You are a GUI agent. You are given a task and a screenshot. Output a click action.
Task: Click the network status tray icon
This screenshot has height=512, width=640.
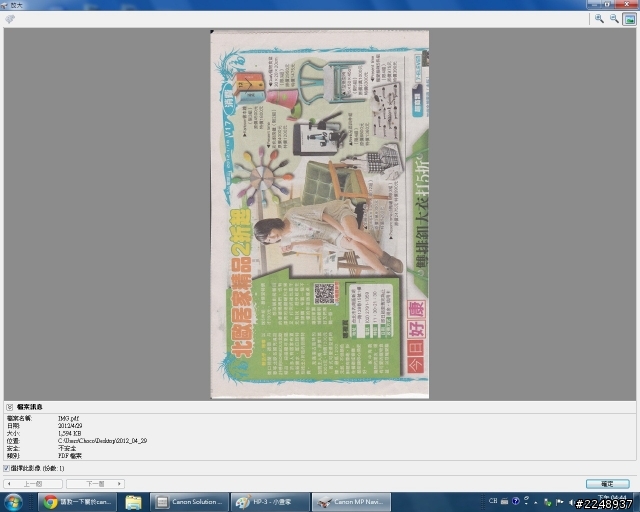tap(548, 503)
